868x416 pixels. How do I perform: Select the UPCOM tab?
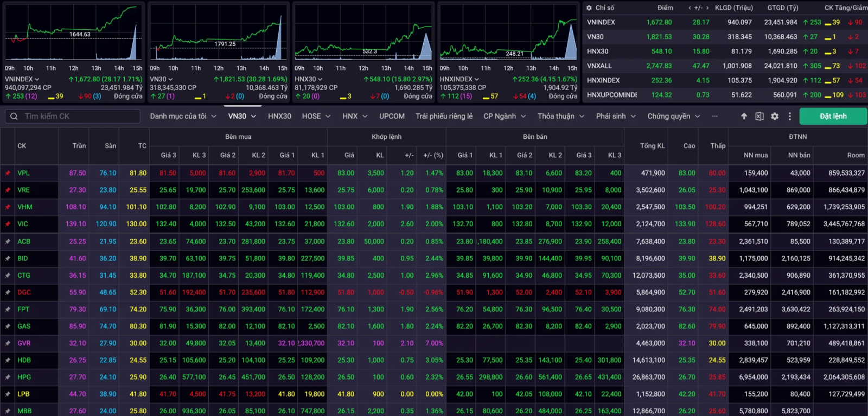[392, 116]
